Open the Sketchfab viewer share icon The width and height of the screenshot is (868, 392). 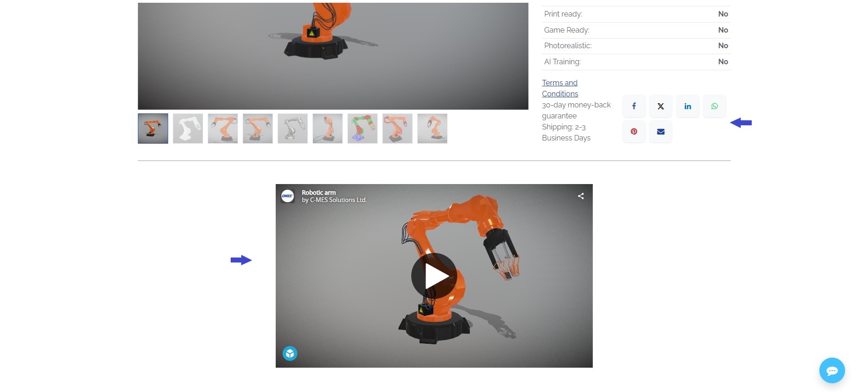[581, 196]
